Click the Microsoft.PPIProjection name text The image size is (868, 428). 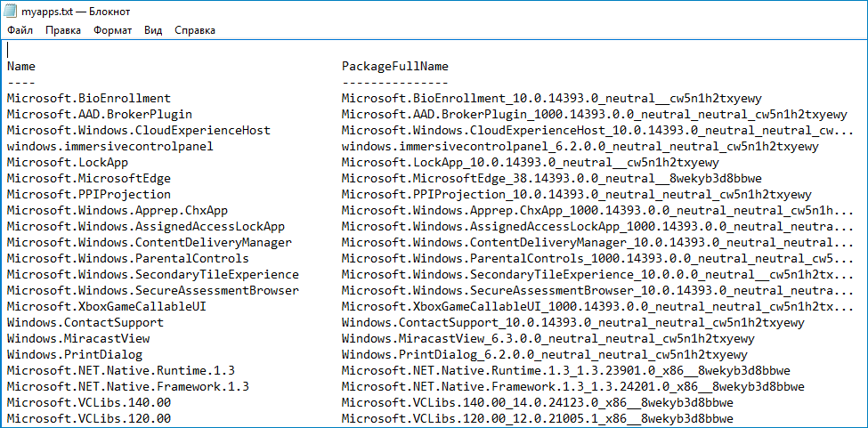tap(89, 195)
